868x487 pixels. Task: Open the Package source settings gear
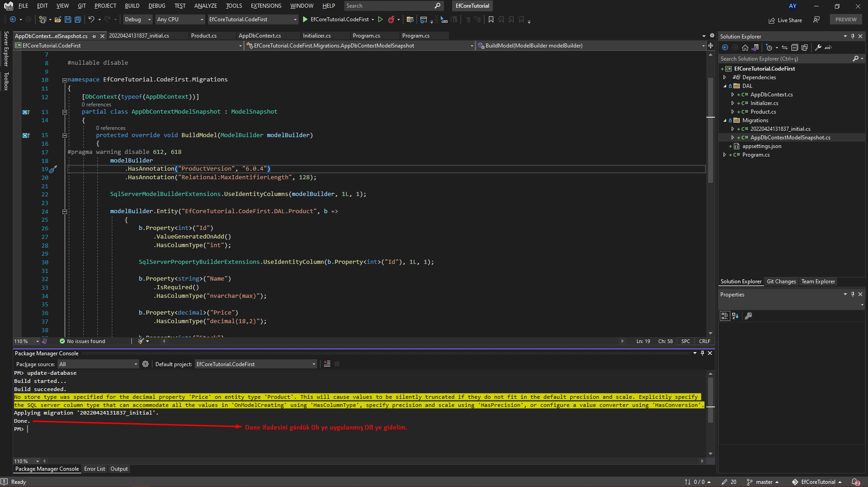tap(145, 364)
